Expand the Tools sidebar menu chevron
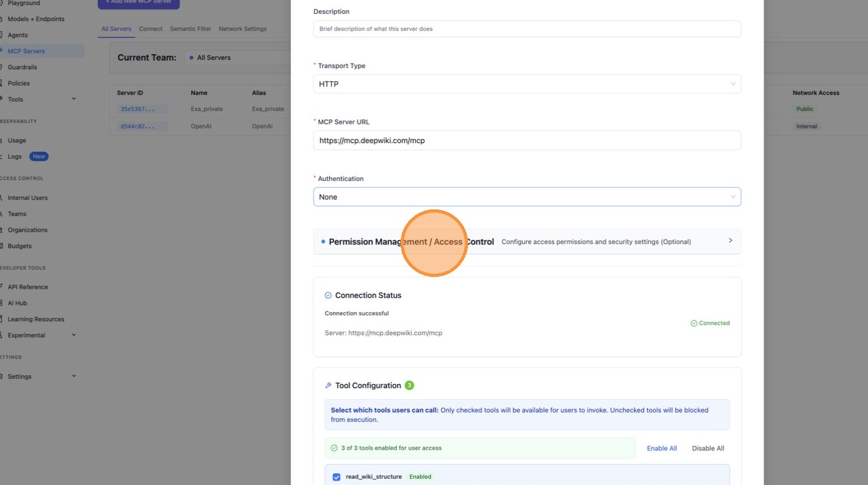The height and width of the screenshot is (485, 868). pyautogui.click(x=74, y=99)
